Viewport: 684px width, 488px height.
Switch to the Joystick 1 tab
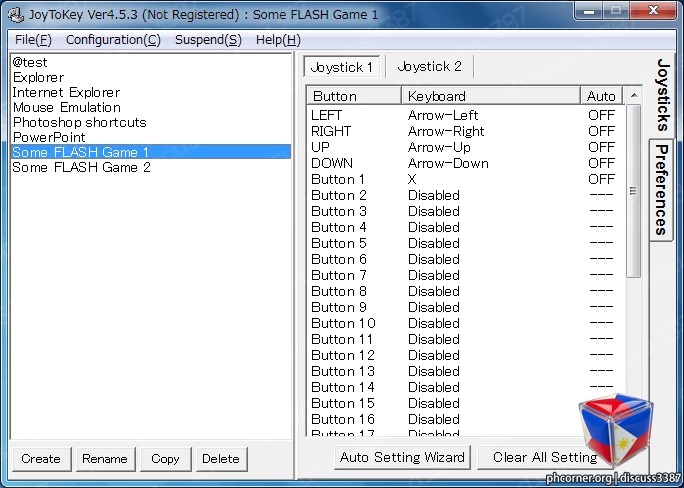[341, 67]
